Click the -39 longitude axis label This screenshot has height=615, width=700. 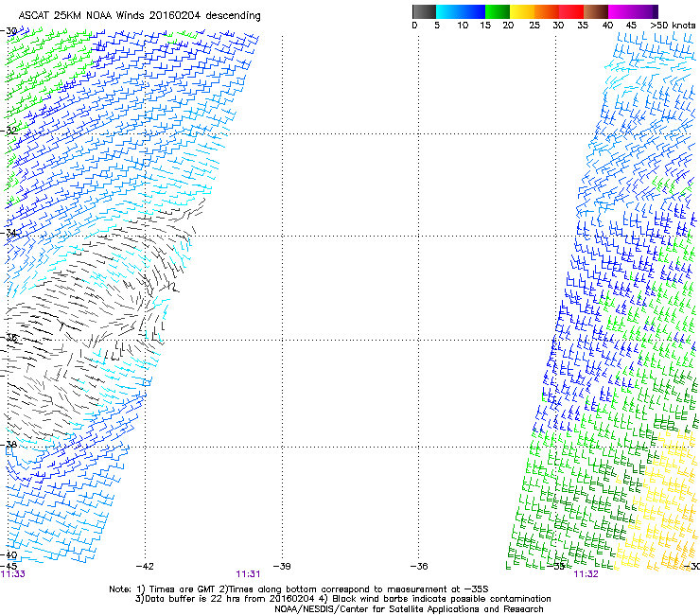[282, 567]
